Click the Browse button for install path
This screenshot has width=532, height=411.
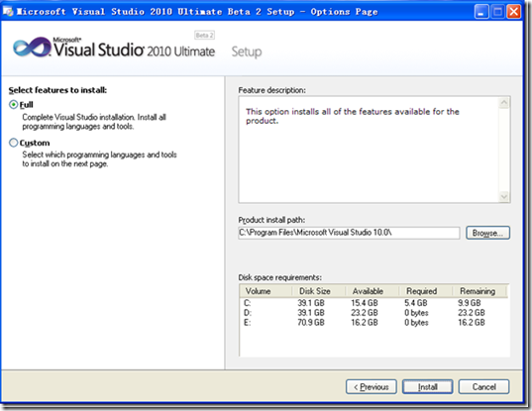tap(487, 233)
